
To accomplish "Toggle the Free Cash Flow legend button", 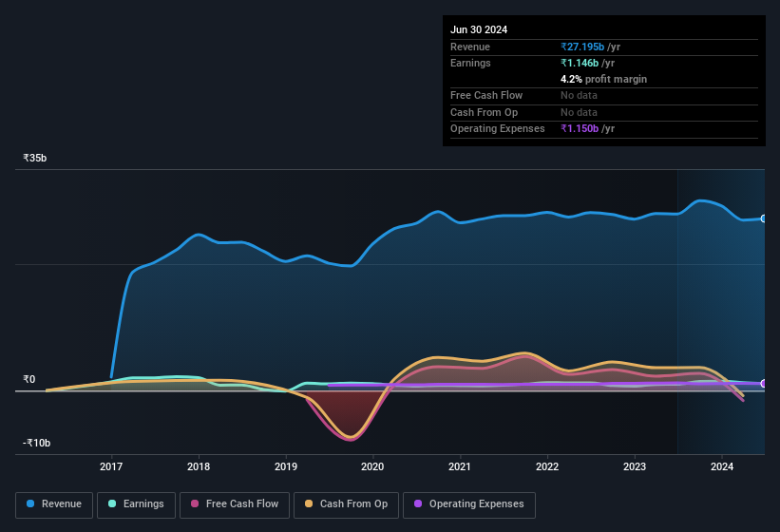I will pyautogui.click(x=235, y=505).
